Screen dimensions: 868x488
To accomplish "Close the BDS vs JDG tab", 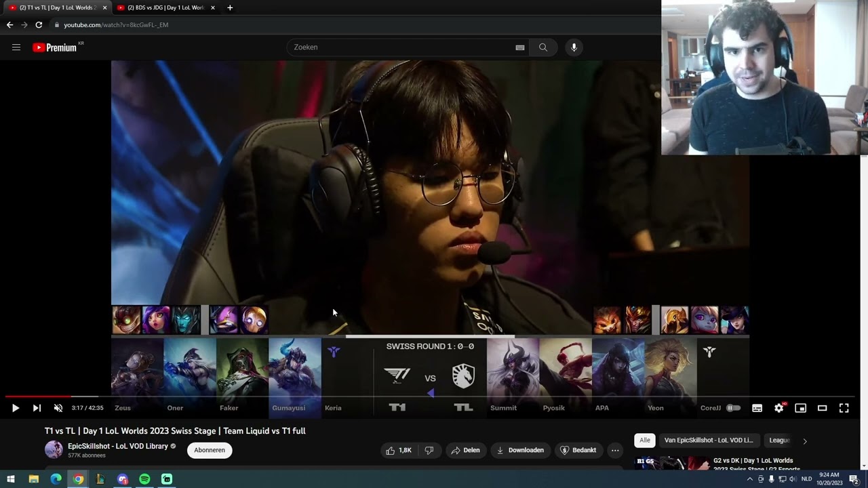I will tap(213, 7).
